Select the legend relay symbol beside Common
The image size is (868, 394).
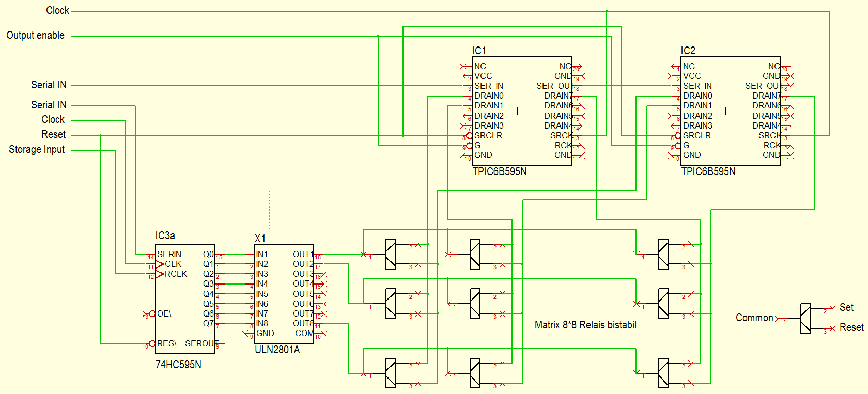805,319
